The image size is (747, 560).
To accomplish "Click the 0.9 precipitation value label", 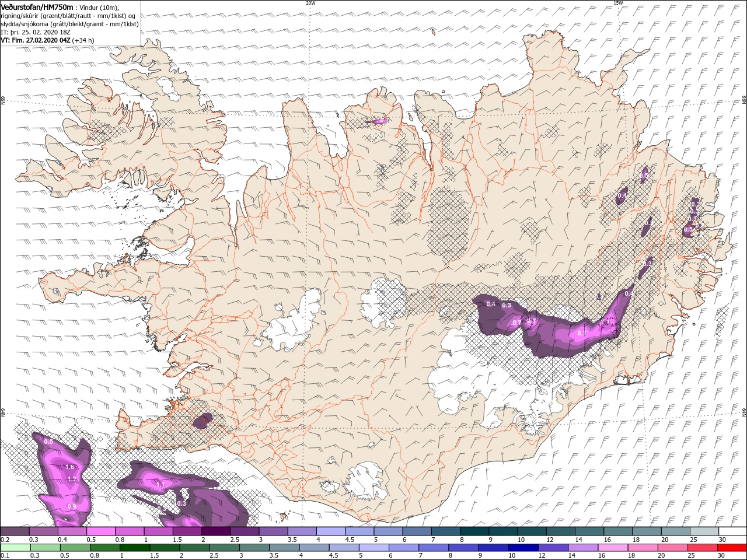I will pos(72,506).
